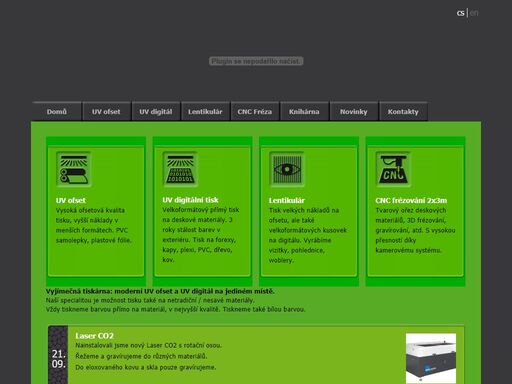Go to the CNC Fréza menu tab
Image resolution: width=512 pixels, height=384 pixels.
tap(255, 111)
